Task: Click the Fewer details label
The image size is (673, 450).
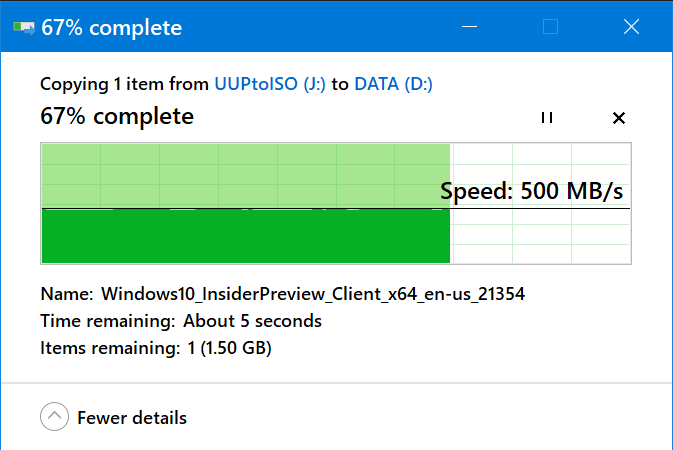Action: pyautogui.click(x=132, y=418)
